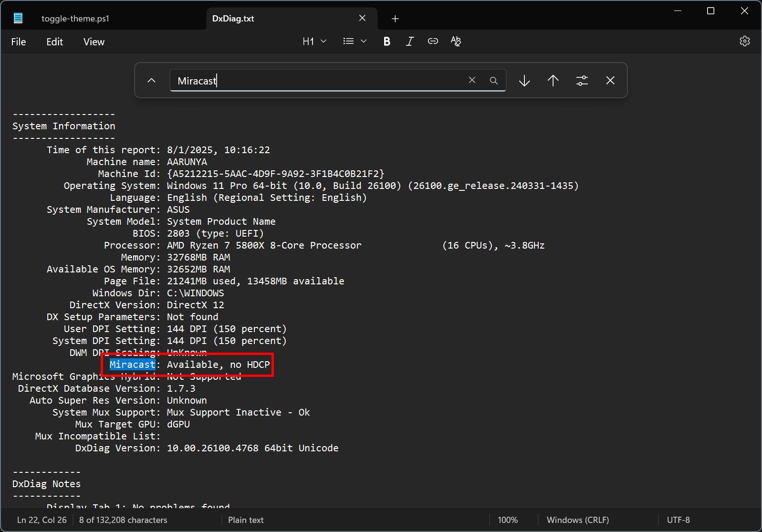Click 'Mux Target GPU: dGPU' line
Image resolution: width=762 pixels, height=532 pixels.
point(132,424)
